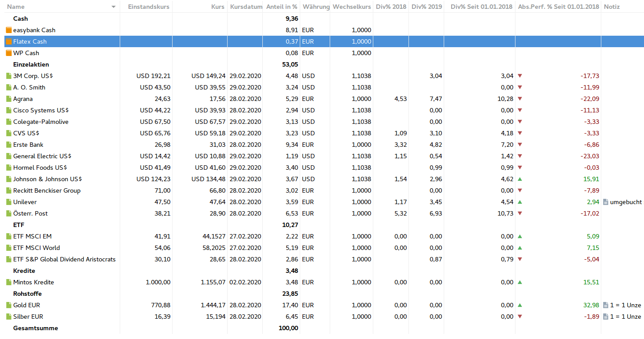Click the Anteil value 53,05 for Einzelaktien
644x339 pixels.
(290, 64)
